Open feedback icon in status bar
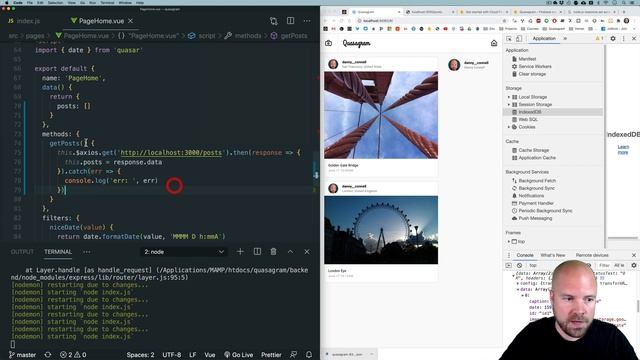 coord(293,355)
